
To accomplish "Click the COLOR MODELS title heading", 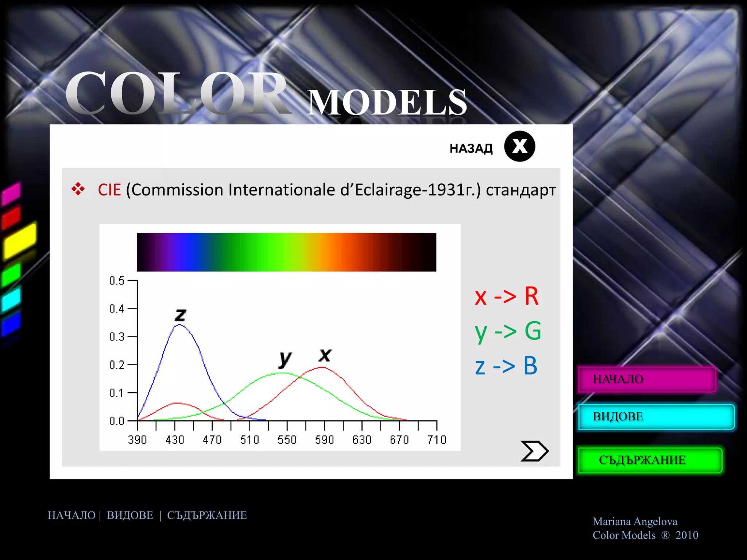I will (x=266, y=96).
